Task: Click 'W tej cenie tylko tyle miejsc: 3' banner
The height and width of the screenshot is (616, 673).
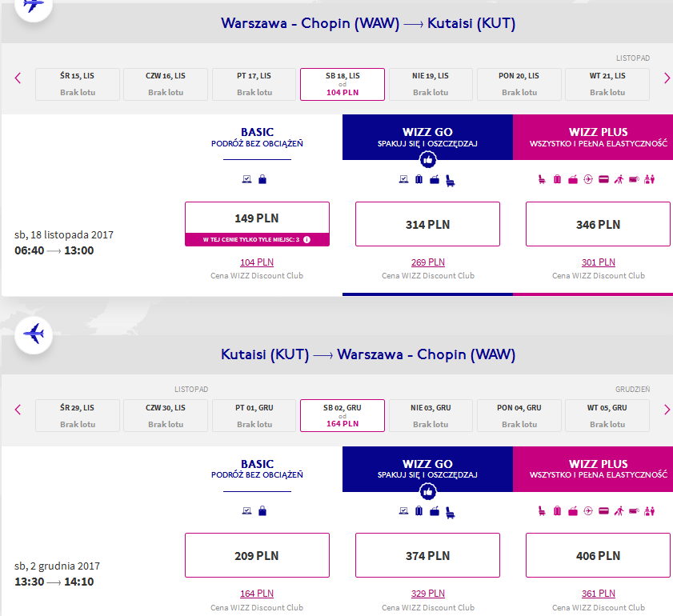Action: tap(257, 240)
